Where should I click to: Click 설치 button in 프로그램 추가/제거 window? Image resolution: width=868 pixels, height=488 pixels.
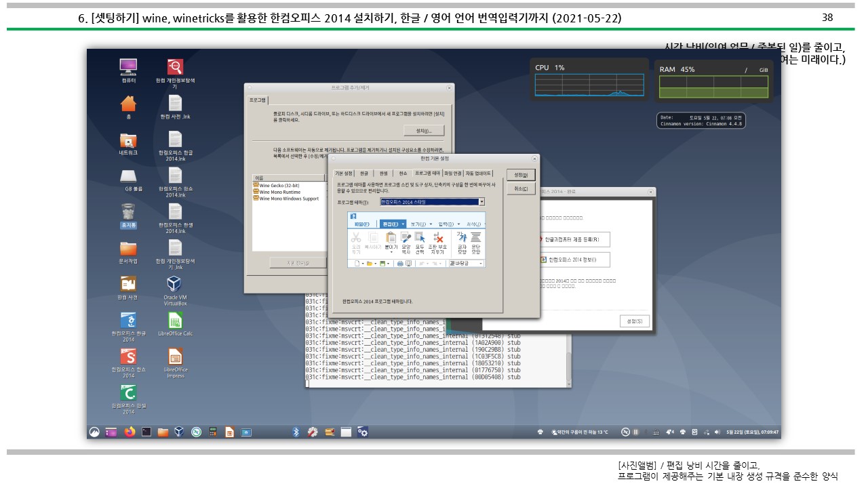coord(424,130)
